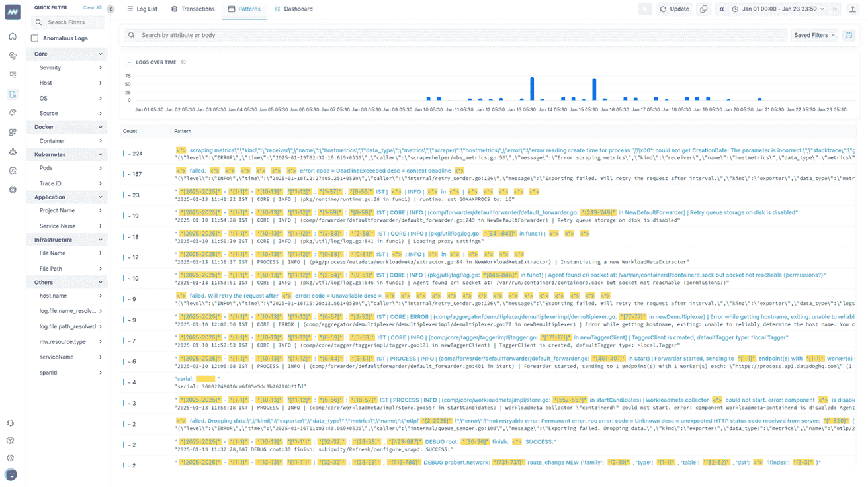Click the copy icon next to Update button
This screenshot has width=868, height=487.
tap(703, 9)
